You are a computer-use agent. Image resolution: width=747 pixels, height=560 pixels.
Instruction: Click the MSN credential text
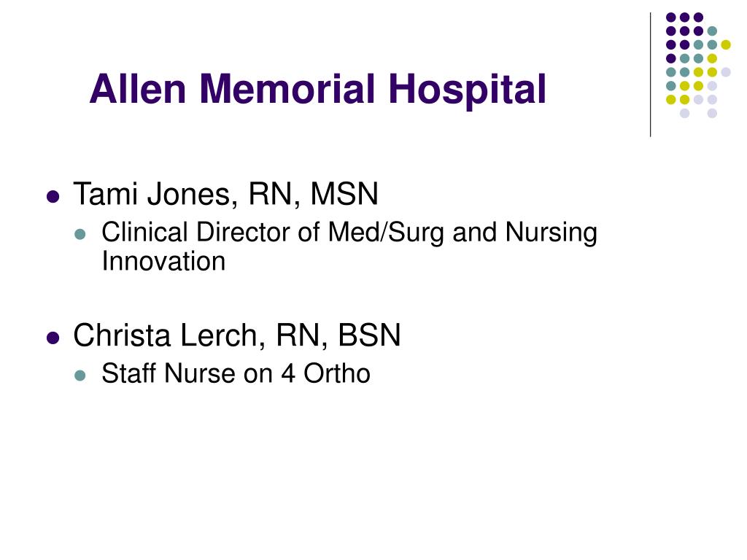point(344,194)
